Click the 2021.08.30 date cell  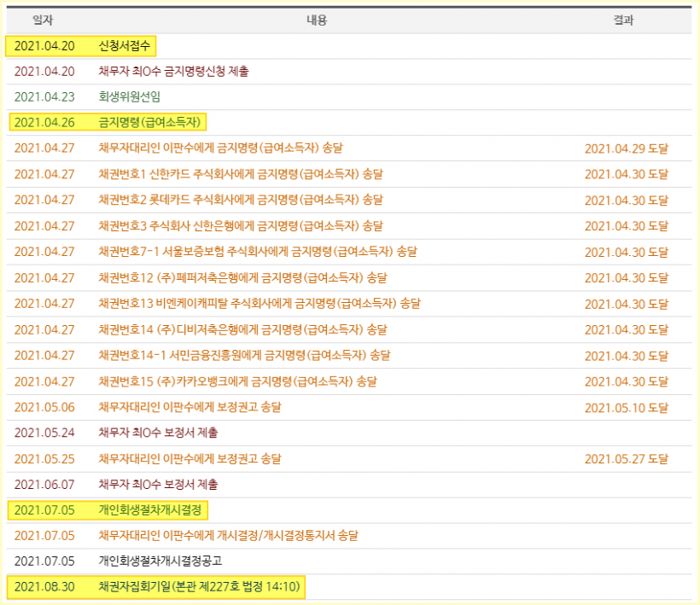point(44,586)
